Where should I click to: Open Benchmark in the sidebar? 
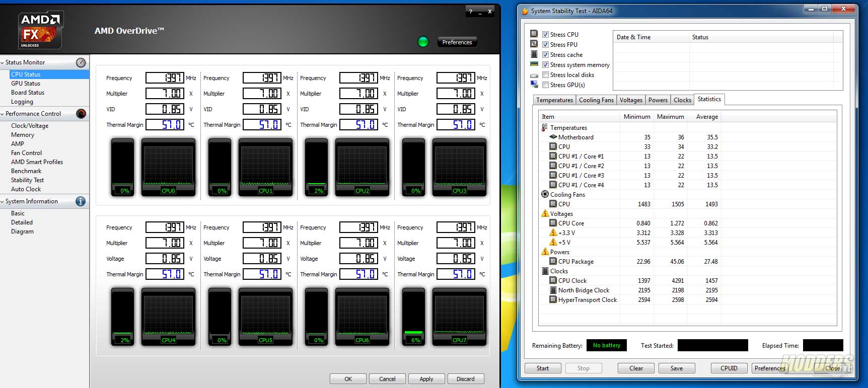click(x=26, y=171)
